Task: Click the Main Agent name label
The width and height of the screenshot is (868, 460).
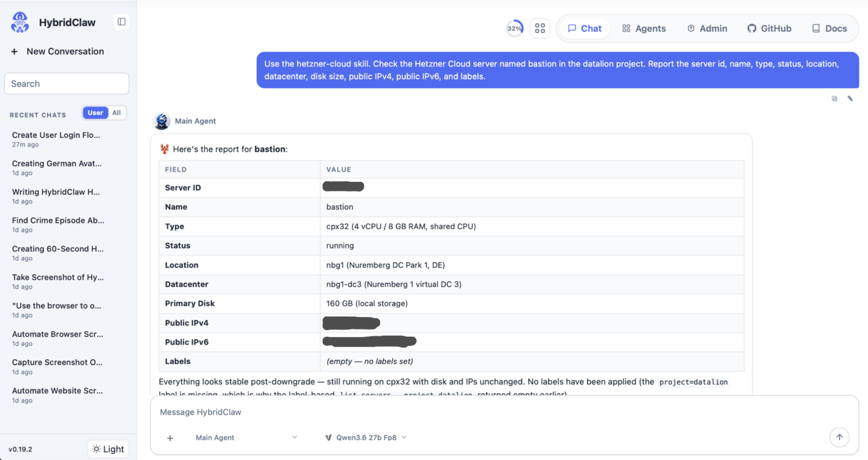Action: click(195, 121)
